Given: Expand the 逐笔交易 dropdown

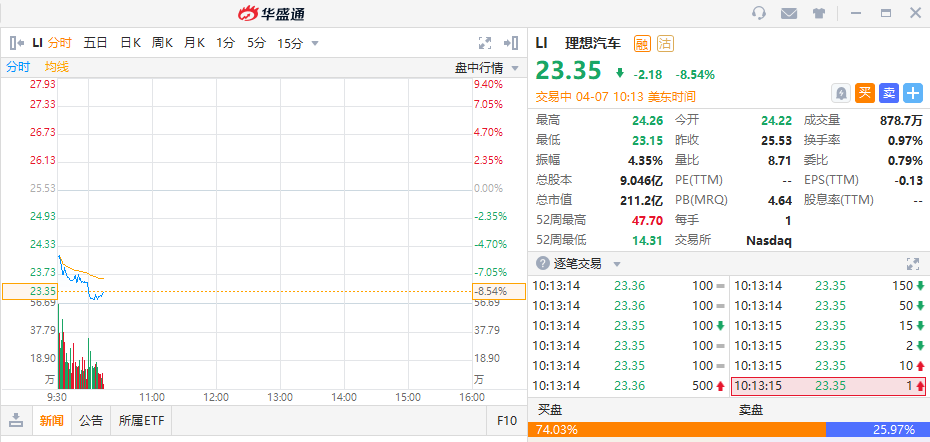Looking at the screenshot, I should point(617,264).
